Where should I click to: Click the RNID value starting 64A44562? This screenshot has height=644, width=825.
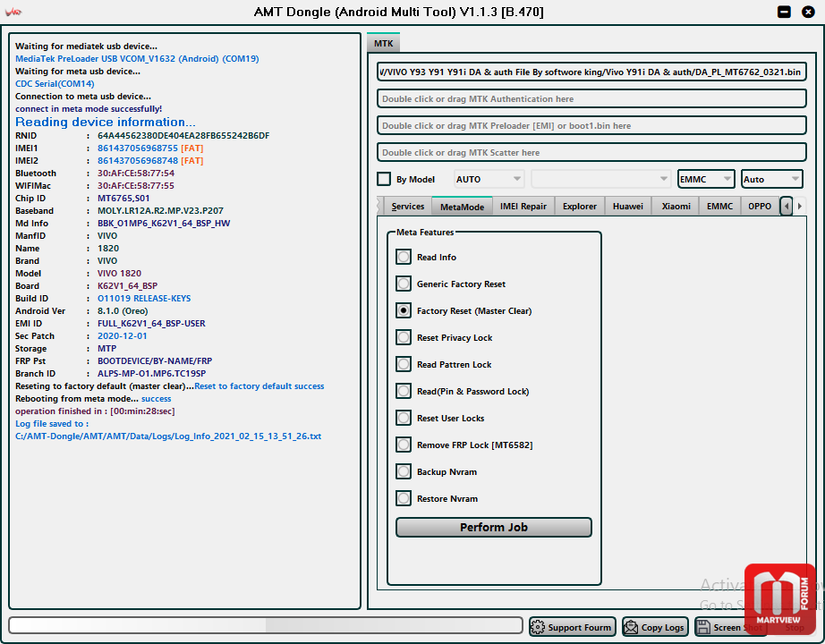[x=183, y=136]
